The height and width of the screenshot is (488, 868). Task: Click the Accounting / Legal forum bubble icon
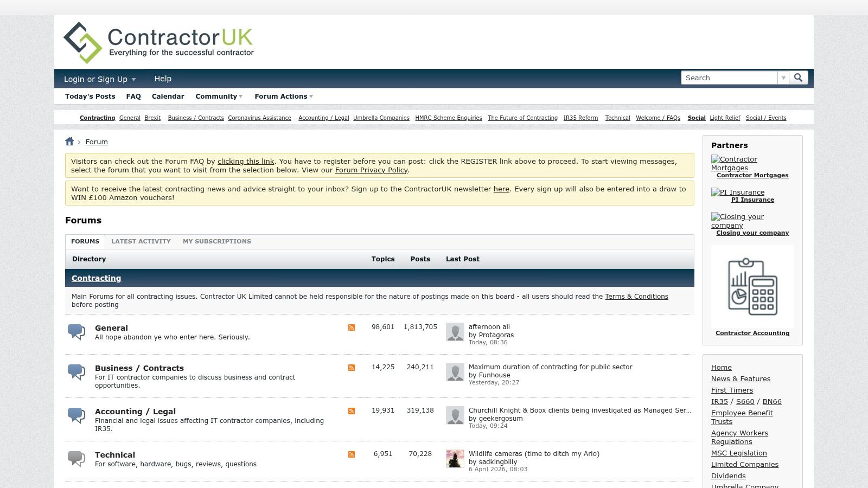(76, 415)
